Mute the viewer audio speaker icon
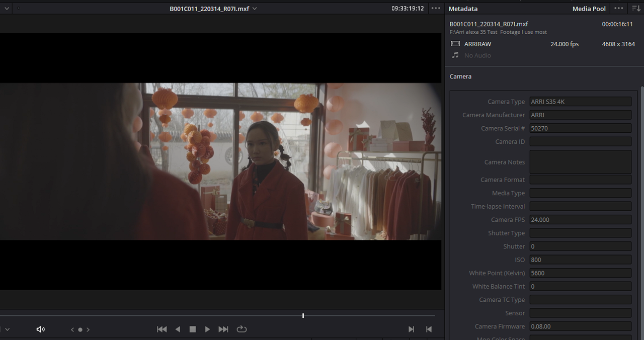Screen dimensions: 644x340 click(41, 329)
